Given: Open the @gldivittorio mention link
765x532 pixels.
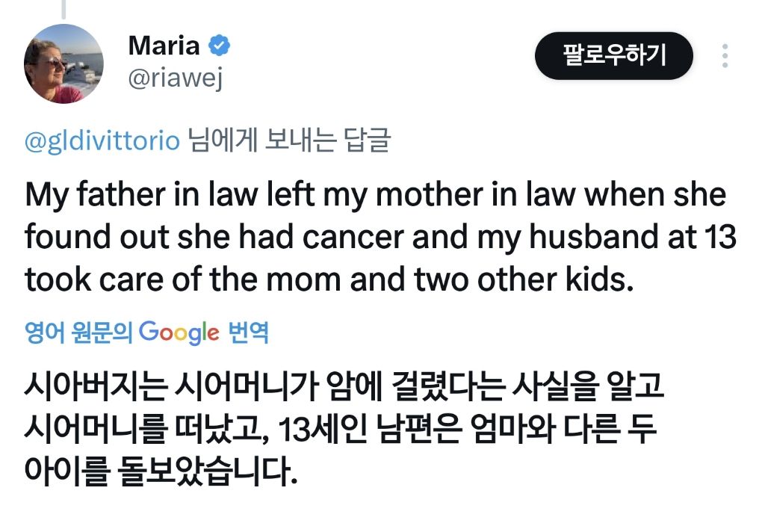Looking at the screenshot, I should (102, 141).
